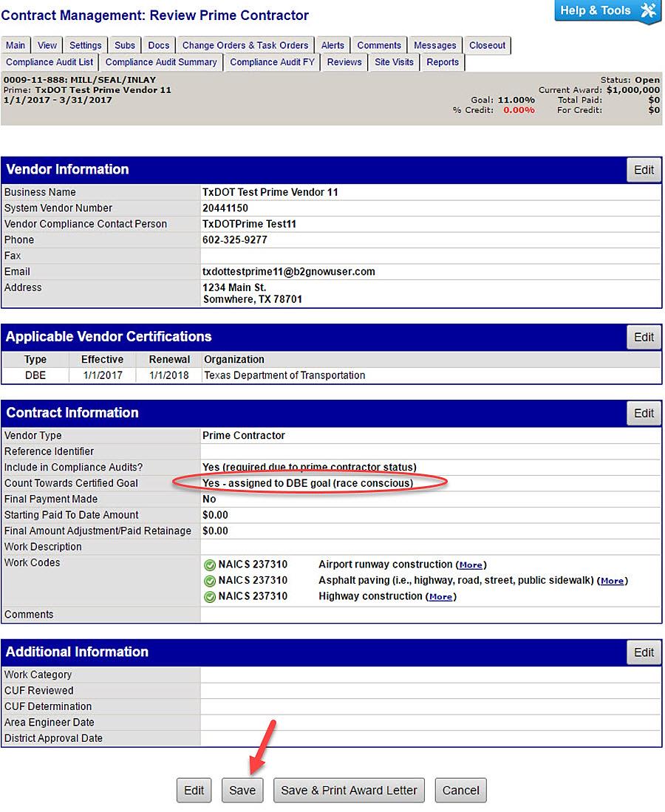
Task: Click Save & Print Award Letter
Action: tap(349, 790)
